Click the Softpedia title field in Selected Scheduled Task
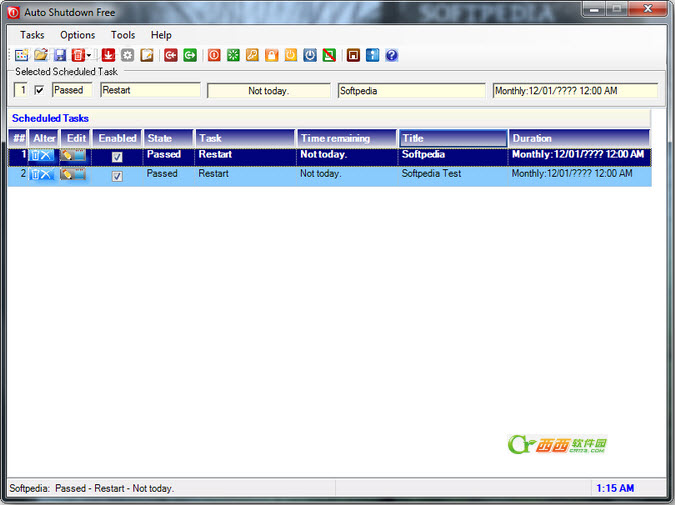Viewport: 675px width, 505px height. [412, 91]
